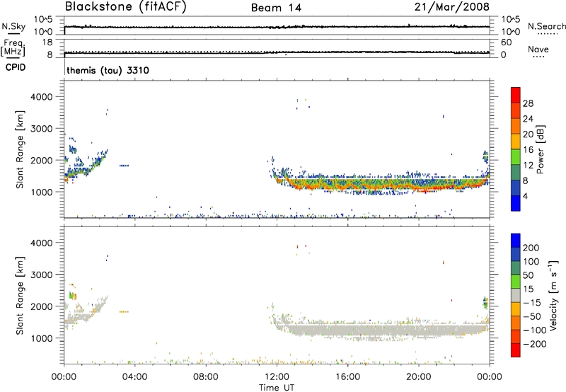
Task: Click the '4' label on Power colorbar
Action: point(525,196)
